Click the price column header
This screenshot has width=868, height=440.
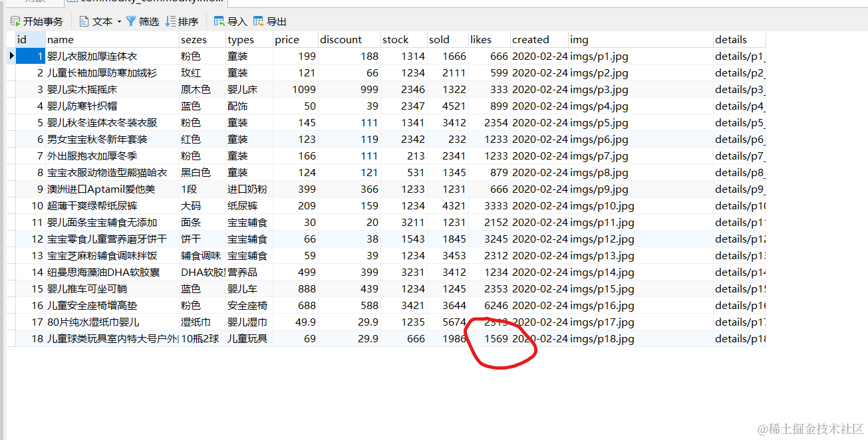(x=295, y=39)
